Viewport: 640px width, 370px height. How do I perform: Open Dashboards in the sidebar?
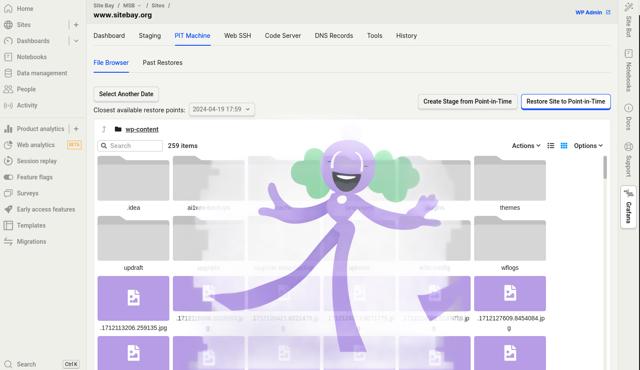33,41
